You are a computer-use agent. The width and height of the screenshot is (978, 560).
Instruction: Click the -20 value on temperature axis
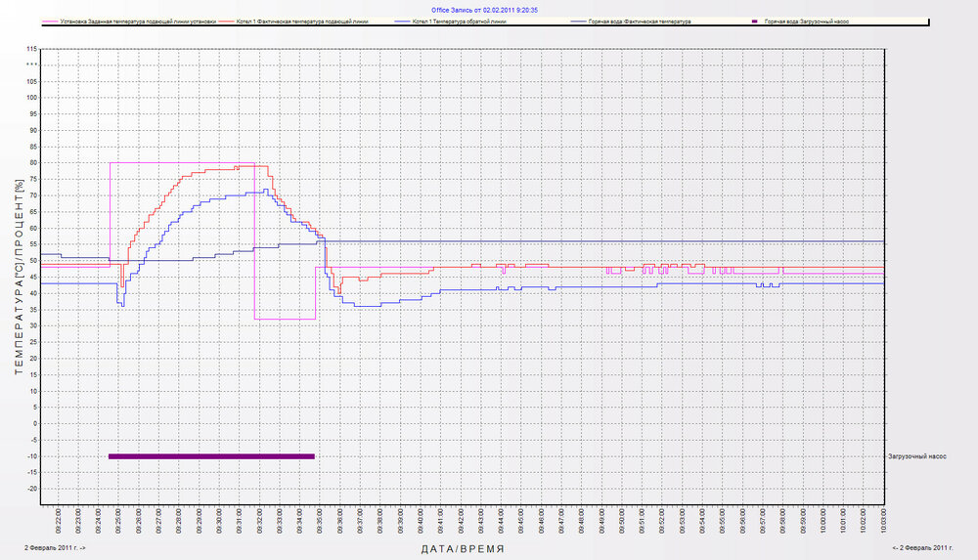[x=31, y=489]
